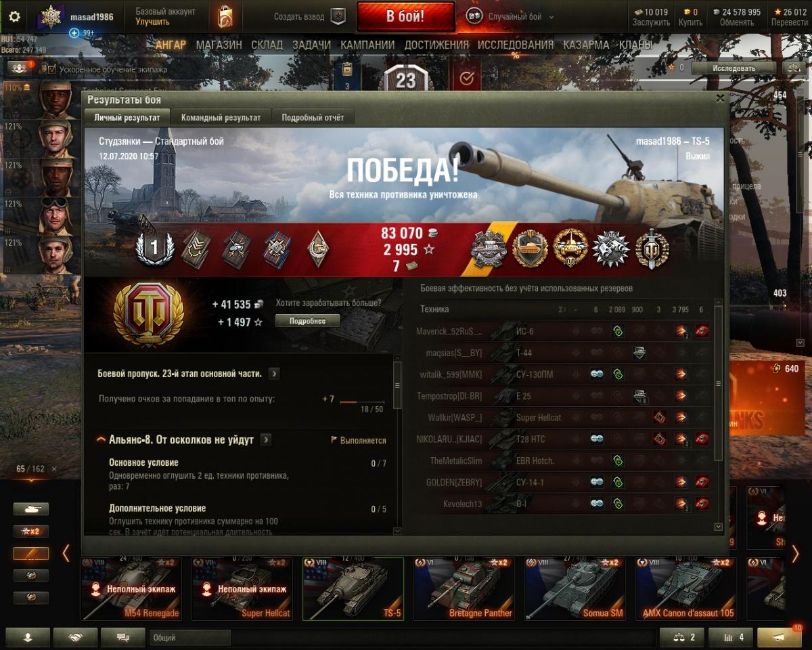Open the Подробный отчёт tab

click(x=313, y=117)
